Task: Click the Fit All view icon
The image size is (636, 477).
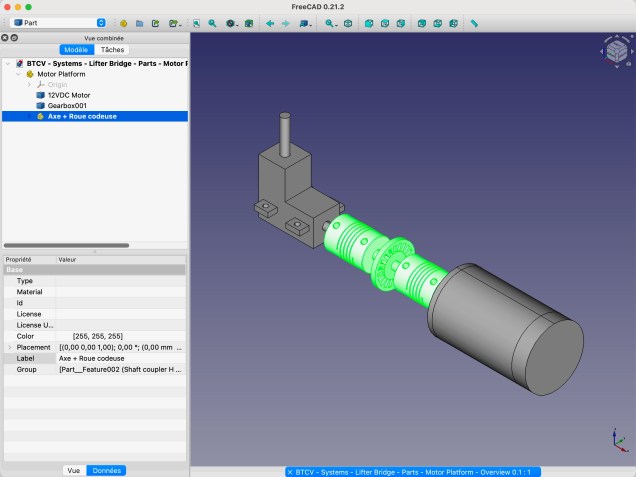Action: [x=196, y=22]
